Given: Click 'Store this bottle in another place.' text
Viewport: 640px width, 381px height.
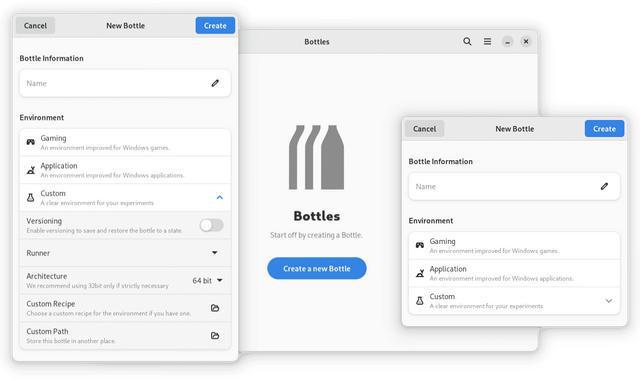Looking at the screenshot, I should tap(71, 341).
